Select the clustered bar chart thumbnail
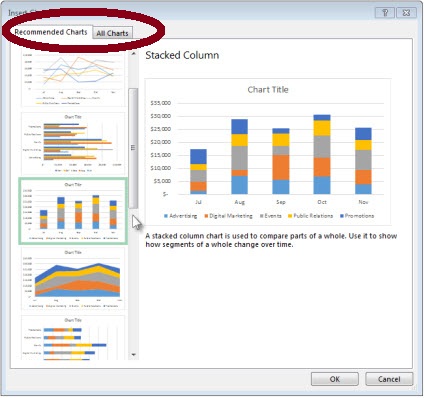Screen dimensions: 425x398 [x=73, y=144]
